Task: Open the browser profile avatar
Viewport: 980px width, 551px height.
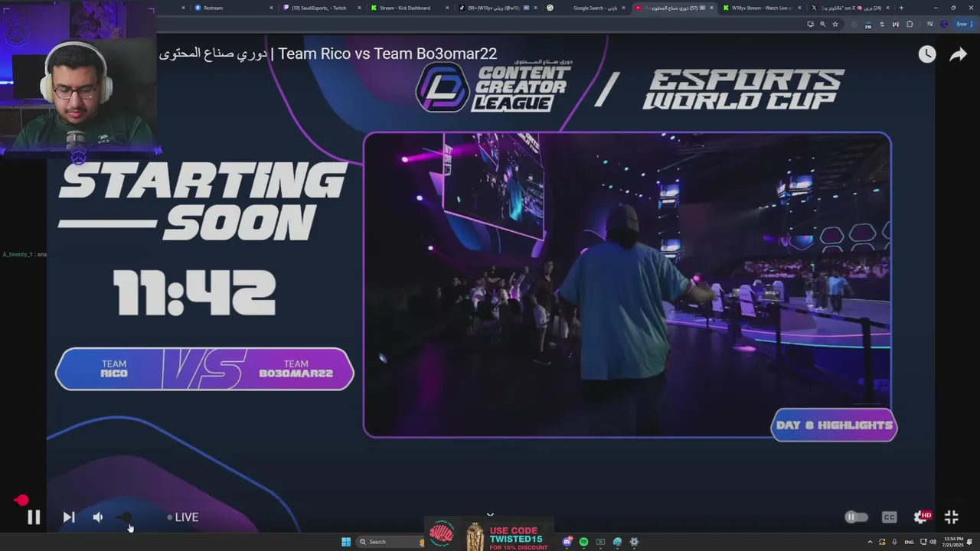Action: pyautogui.click(x=944, y=24)
